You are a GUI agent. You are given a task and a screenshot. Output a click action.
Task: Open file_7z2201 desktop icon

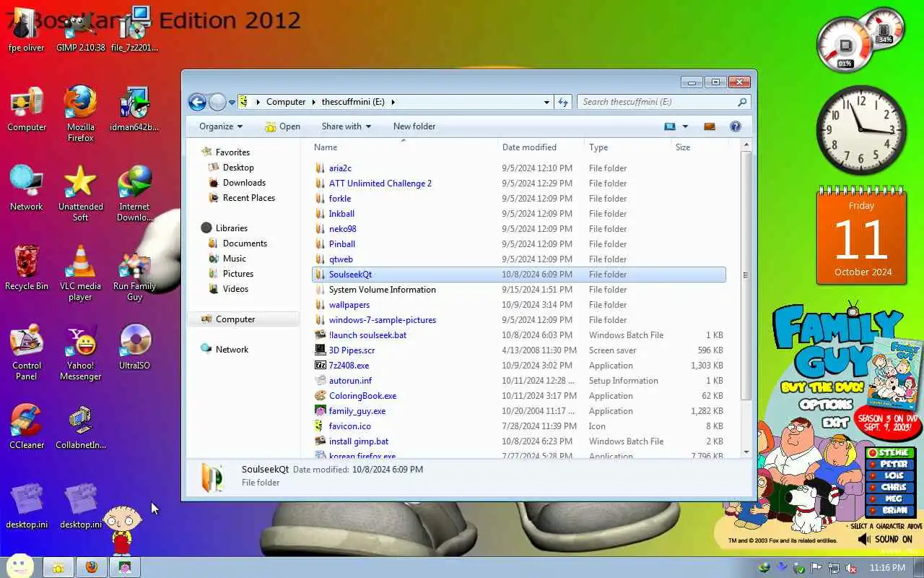click(135, 30)
